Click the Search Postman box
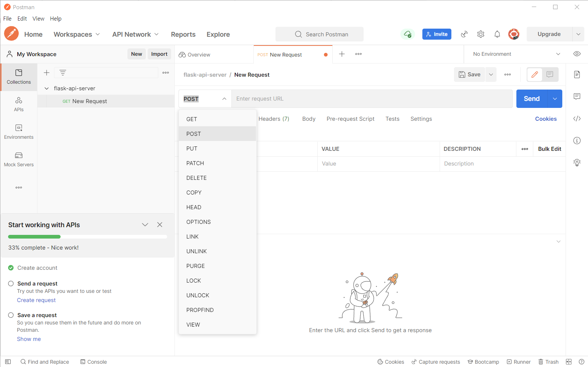Viewport: 588px width, 367px height. pos(320,34)
